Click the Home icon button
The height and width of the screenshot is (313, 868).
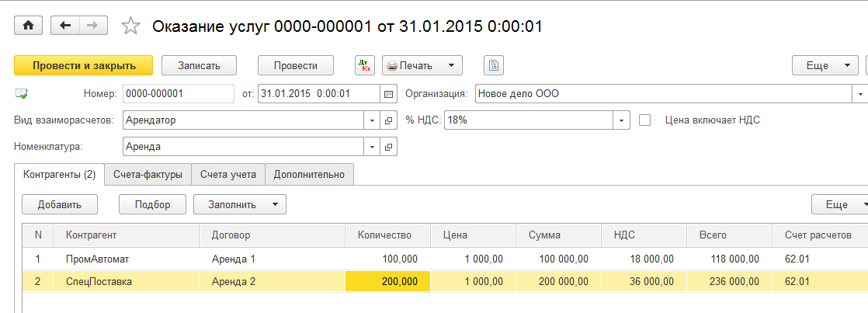coord(29,26)
